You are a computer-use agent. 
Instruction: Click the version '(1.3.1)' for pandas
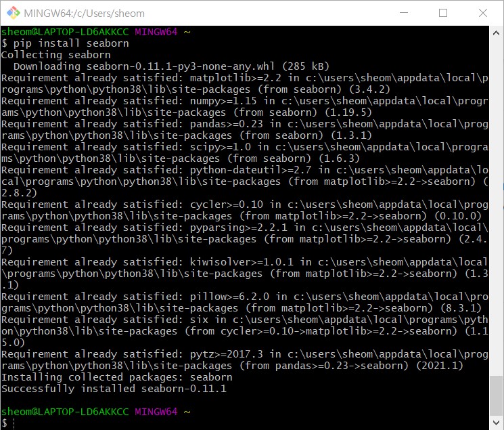point(351,135)
